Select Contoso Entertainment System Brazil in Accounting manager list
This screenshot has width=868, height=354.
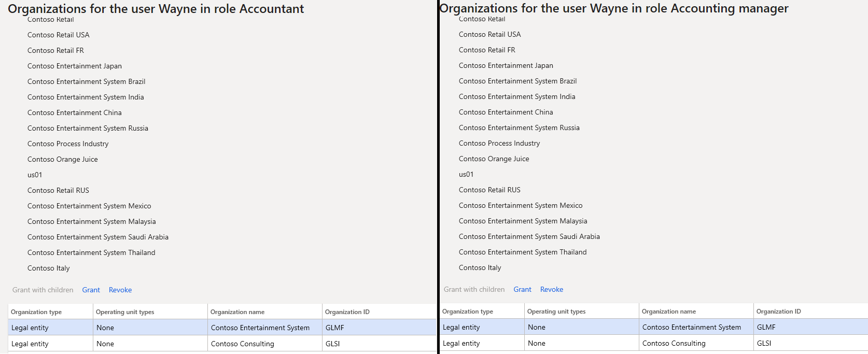pos(518,81)
